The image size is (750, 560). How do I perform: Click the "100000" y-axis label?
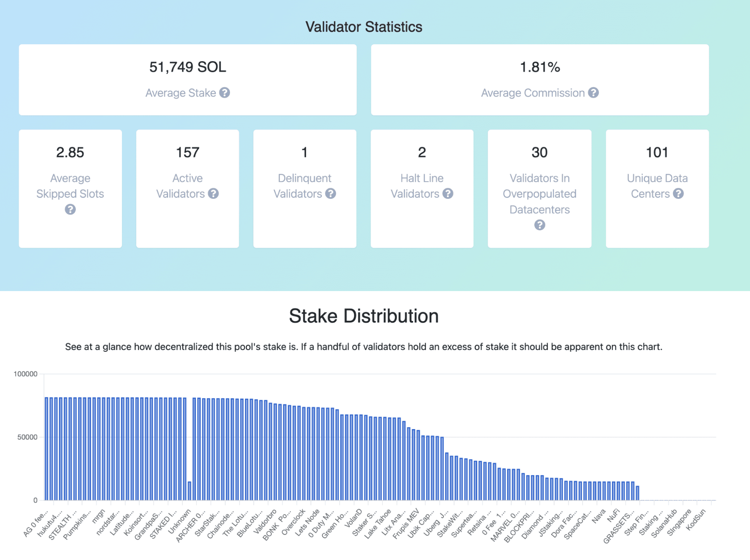pos(26,374)
